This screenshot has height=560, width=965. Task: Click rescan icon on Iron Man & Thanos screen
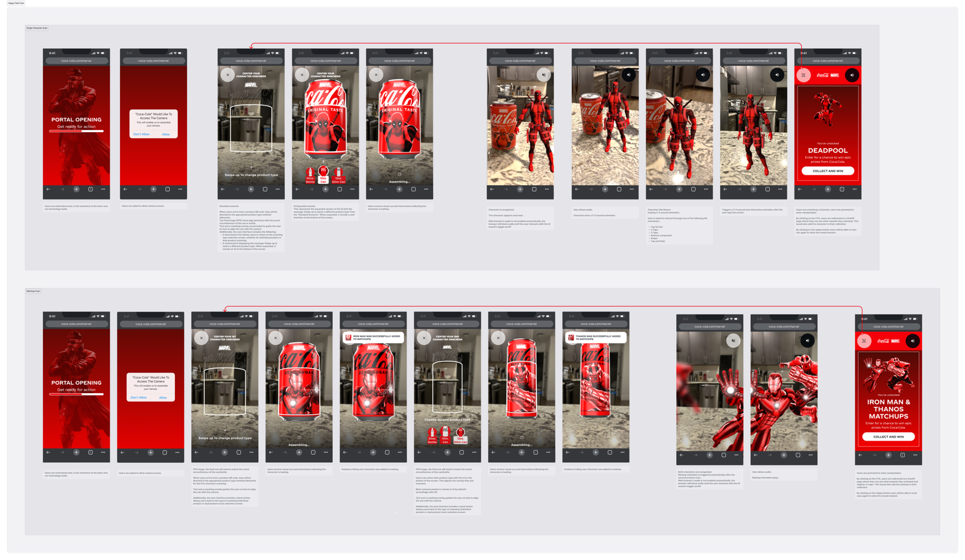[x=864, y=341]
